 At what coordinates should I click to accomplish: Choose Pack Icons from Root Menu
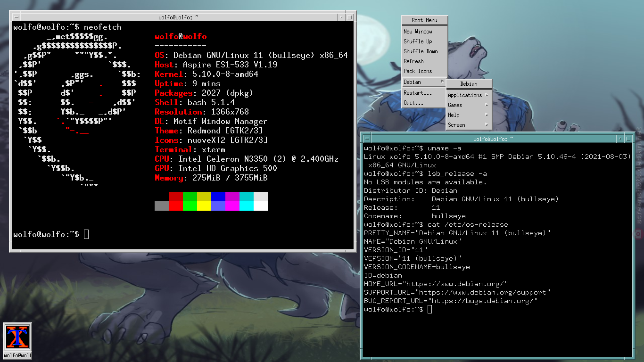[x=424, y=71]
